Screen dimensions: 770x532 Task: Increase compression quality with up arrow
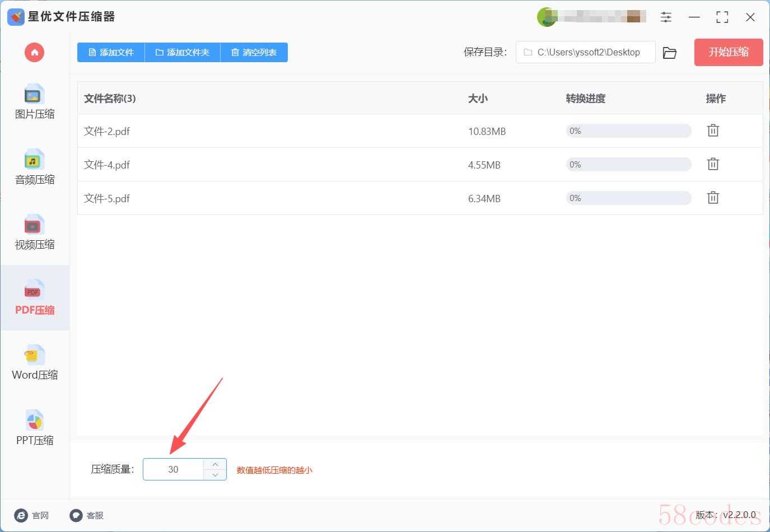click(x=215, y=464)
